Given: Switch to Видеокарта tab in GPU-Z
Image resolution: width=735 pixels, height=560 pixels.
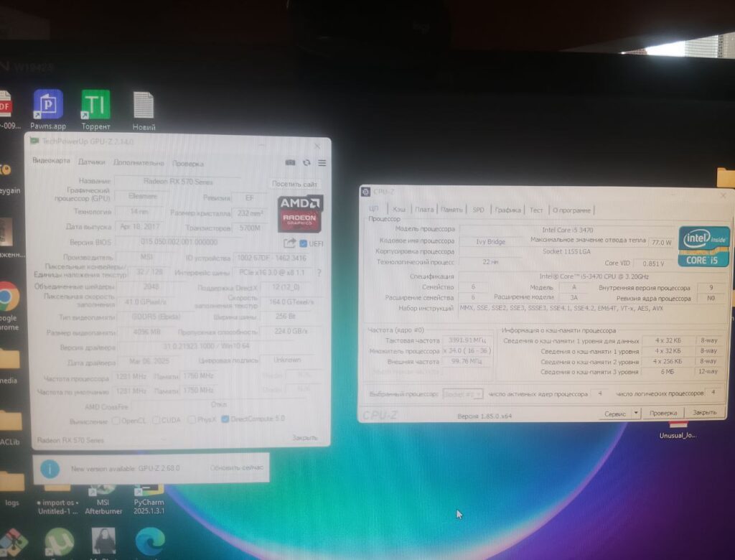Looking at the screenshot, I should click(51, 160).
